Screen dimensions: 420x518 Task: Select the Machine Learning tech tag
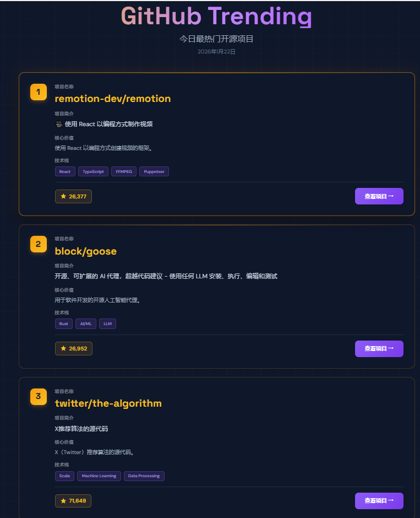[100, 476]
